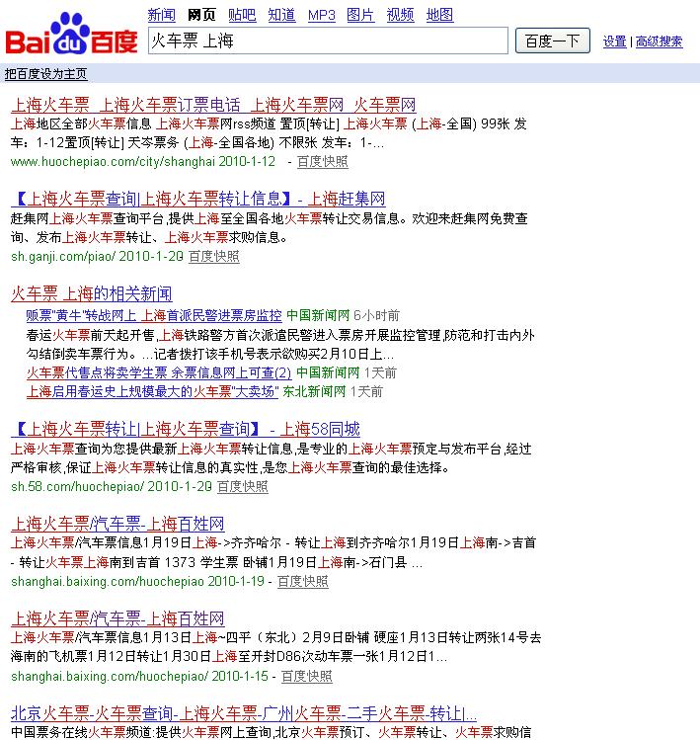Click 中国新闻网 label beside 6小时前
This screenshot has height=740, width=700.
point(318,315)
